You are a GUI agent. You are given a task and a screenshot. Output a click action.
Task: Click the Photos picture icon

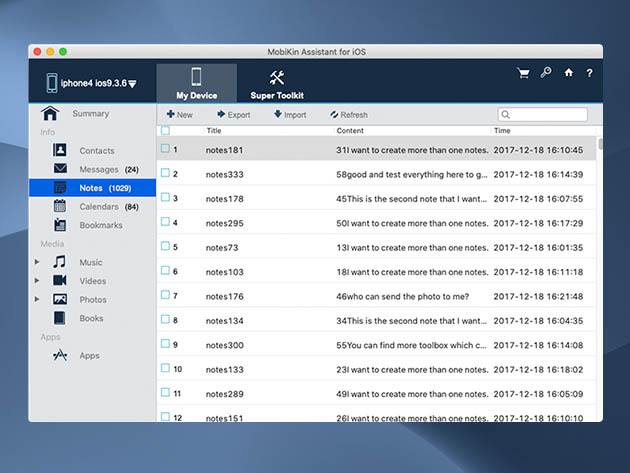[60, 299]
